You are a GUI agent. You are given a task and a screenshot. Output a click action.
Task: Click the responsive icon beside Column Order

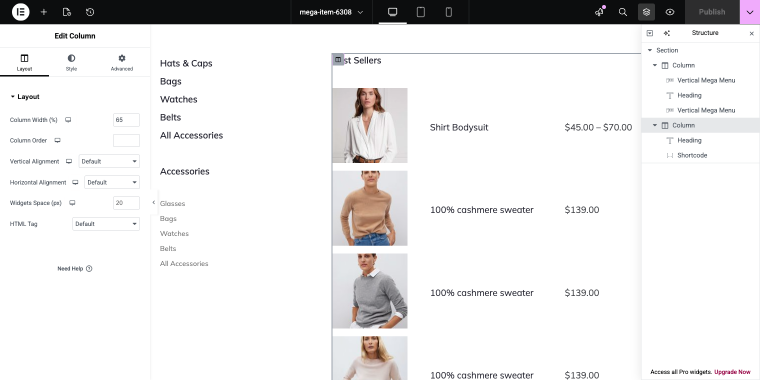pyautogui.click(x=57, y=141)
